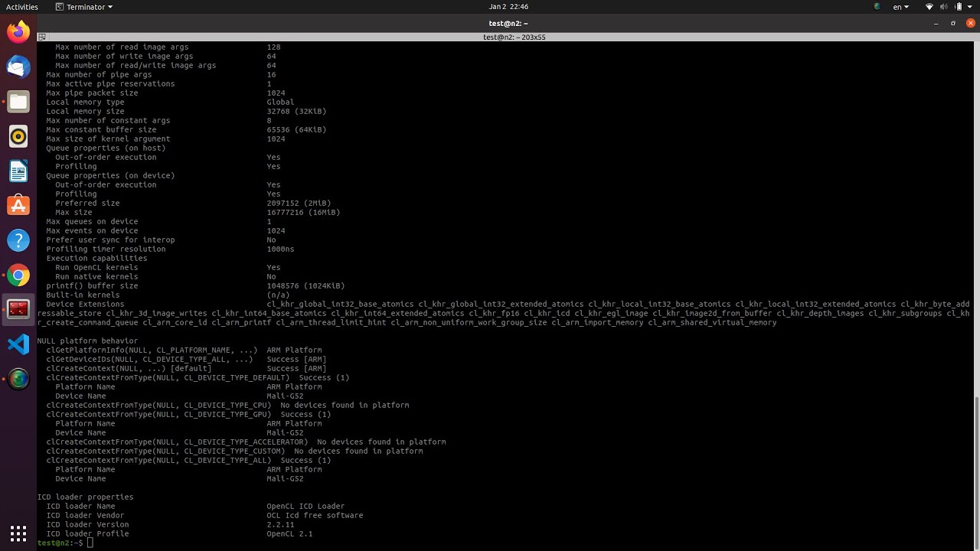Image resolution: width=980 pixels, height=551 pixels.
Task: Click value '1048576 (1024KiB)'
Action: [x=305, y=285]
